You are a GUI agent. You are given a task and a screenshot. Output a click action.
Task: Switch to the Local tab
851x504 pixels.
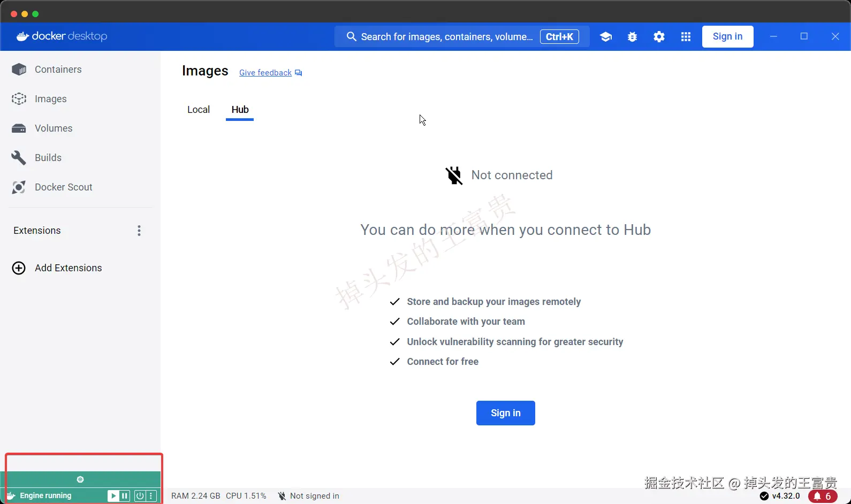point(199,110)
